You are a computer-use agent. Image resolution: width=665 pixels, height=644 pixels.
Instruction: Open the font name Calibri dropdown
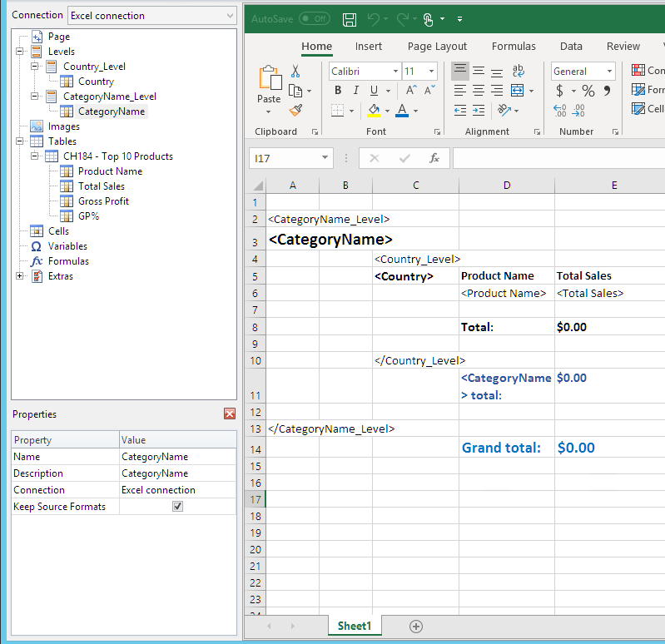point(393,72)
